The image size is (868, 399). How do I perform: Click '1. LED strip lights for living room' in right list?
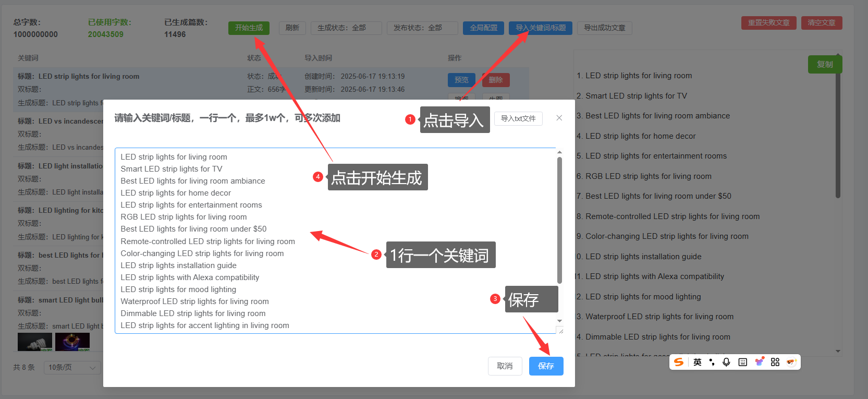(x=634, y=76)
